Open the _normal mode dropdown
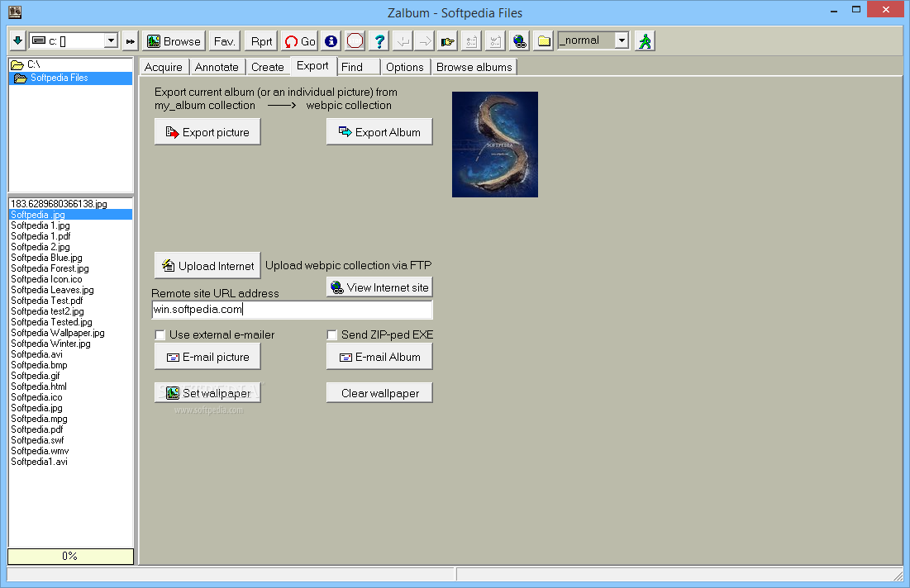 tap(622, 40)
